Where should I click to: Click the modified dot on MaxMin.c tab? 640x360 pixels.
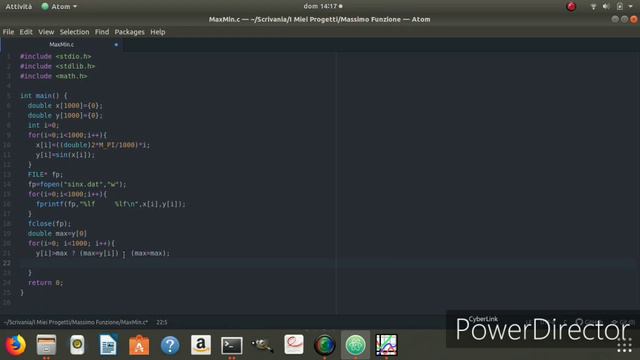[x=116, y=44]
